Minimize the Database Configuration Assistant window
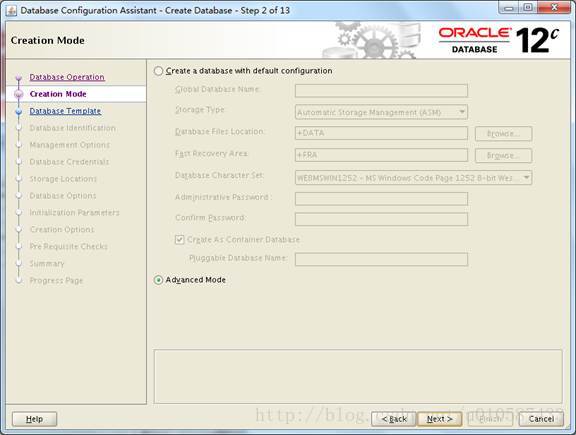Screen dimensions: 576x435 click(508, 8)
